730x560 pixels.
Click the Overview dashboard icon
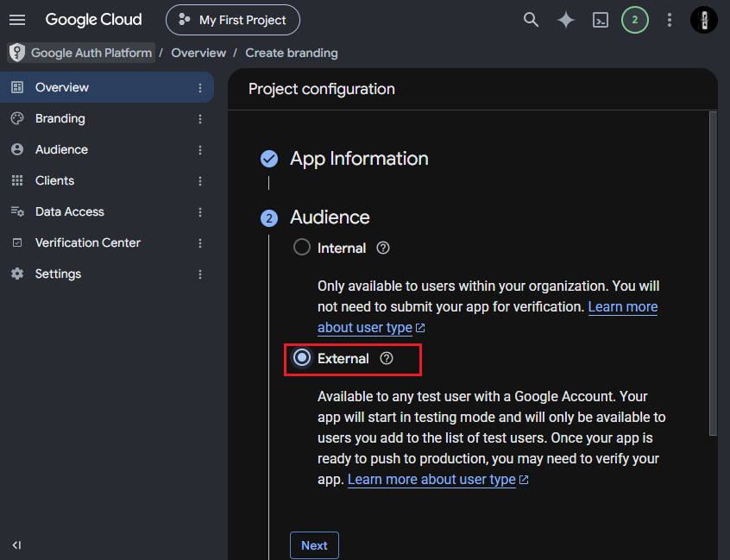click(17, 87)
